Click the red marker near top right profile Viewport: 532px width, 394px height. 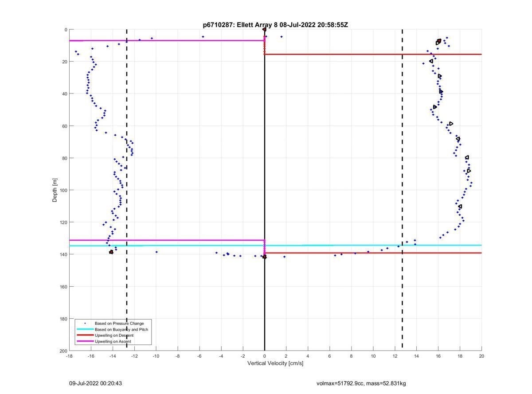[x=439, y=41]
